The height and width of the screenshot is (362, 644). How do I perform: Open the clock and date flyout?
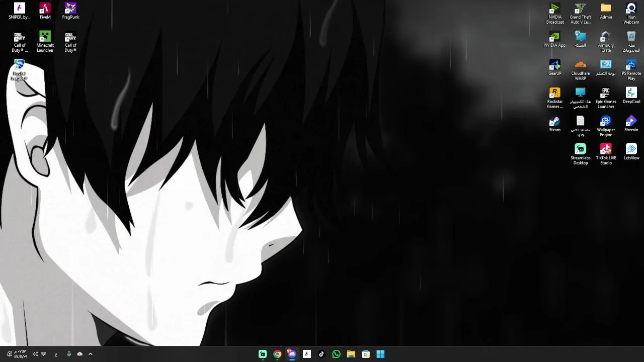pyautogui.click(x=21, y=354)
